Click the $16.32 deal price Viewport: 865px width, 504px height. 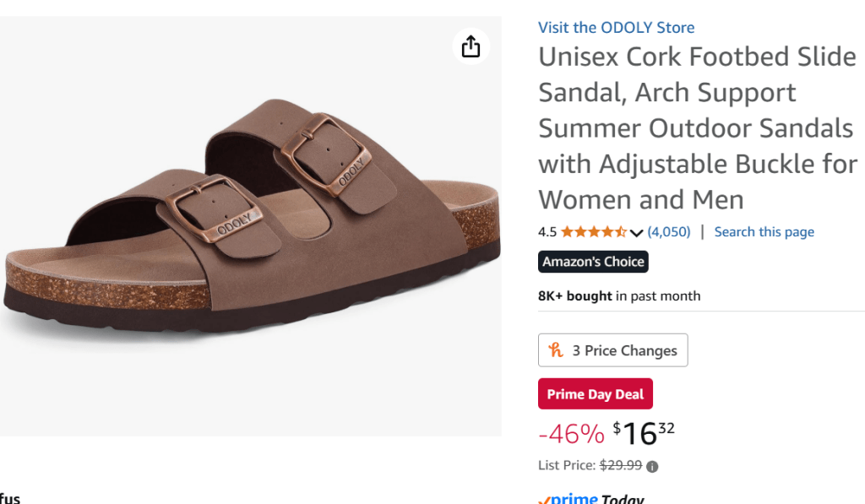click(x=644, y=433)
